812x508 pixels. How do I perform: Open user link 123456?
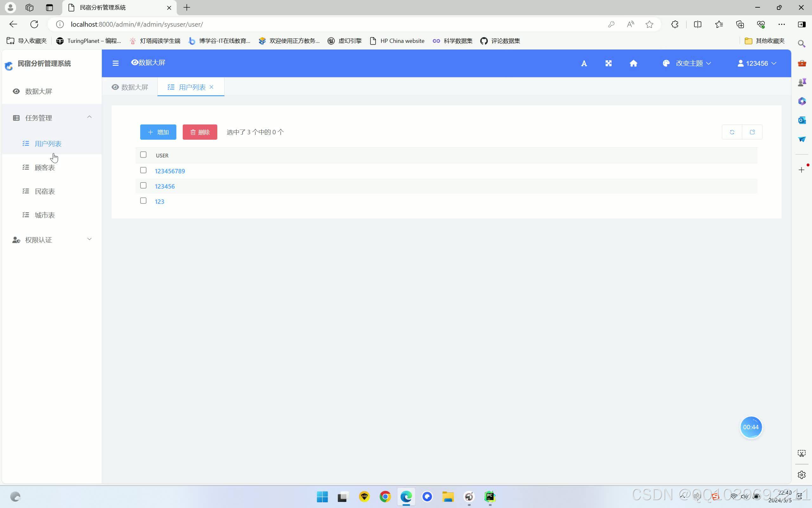pos(165,186)
